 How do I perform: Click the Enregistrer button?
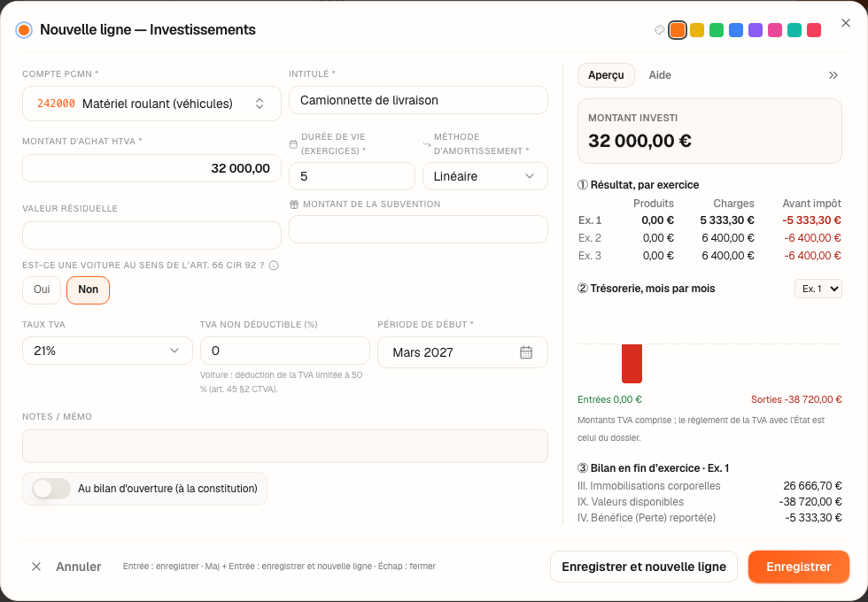[799, 567]
